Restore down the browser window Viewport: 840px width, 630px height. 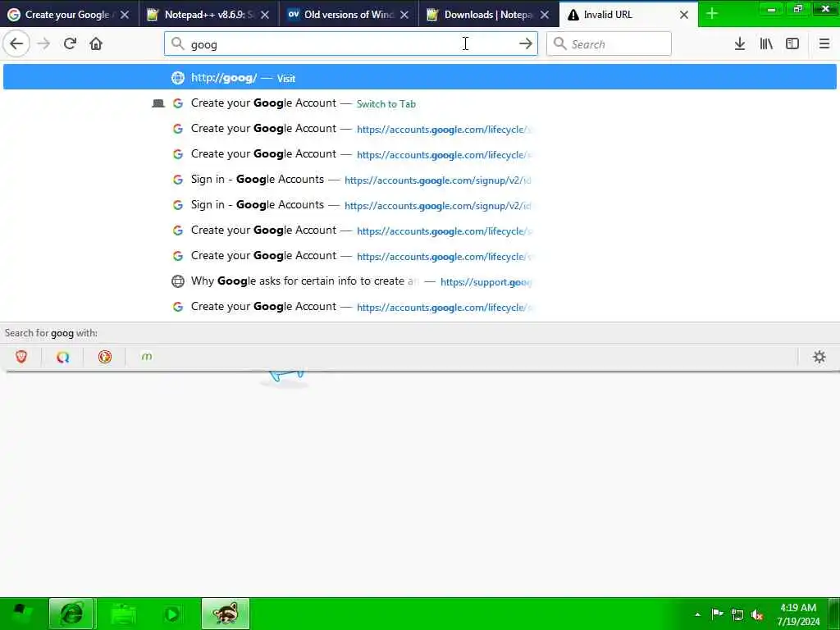point(798,9)
